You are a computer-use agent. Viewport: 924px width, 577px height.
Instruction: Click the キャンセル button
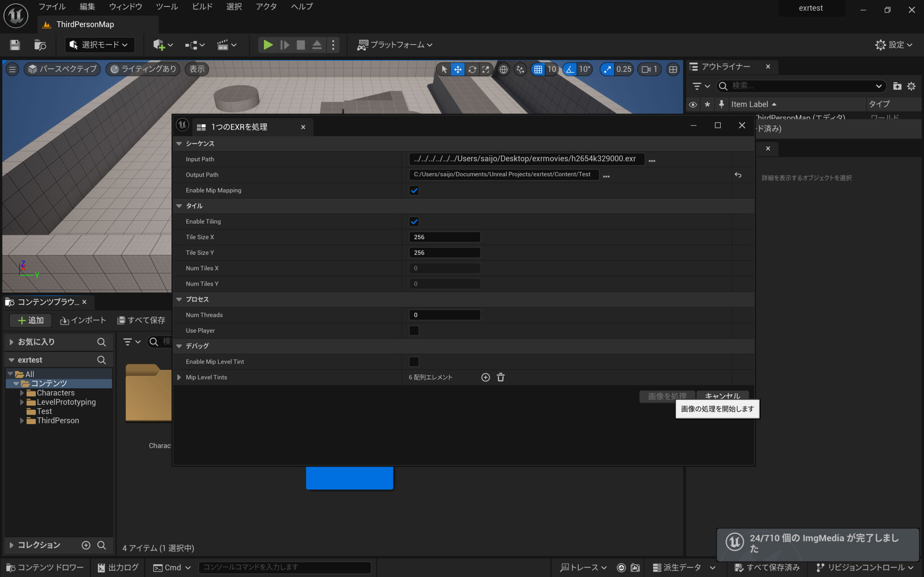pyautogui.click(x=722, y=396)
